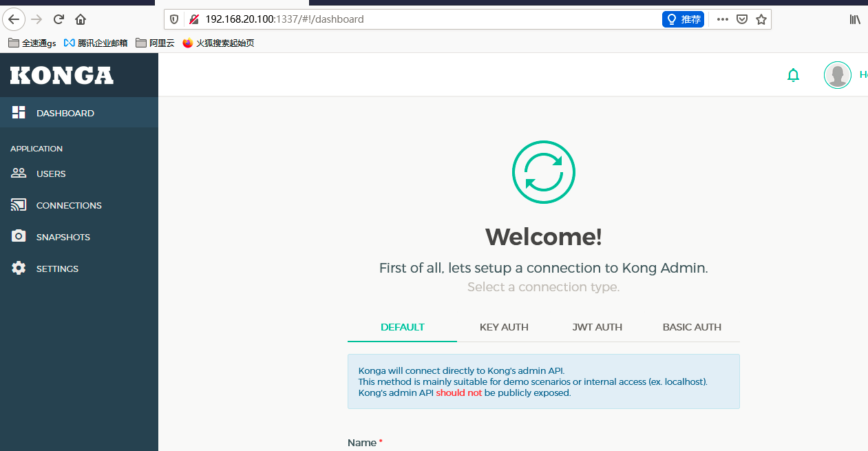Switch to the KEY AUTH tab
Screen dimensions: 868x451
point(504,327)
